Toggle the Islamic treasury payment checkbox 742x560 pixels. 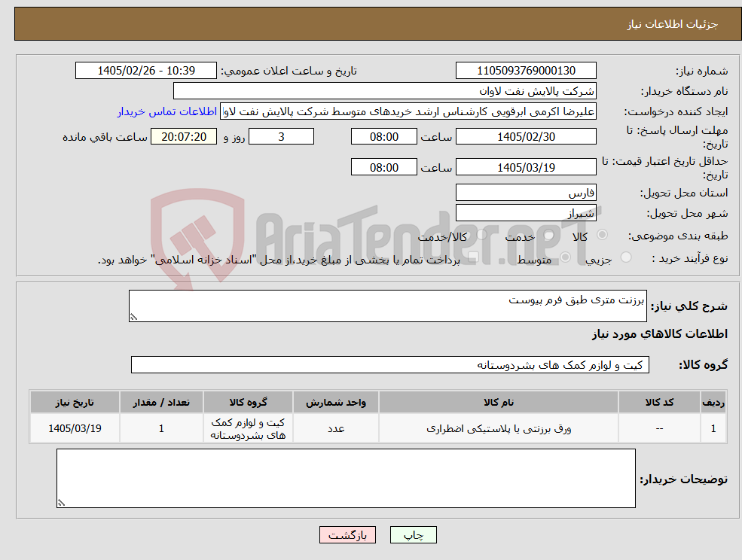(473, 257)
